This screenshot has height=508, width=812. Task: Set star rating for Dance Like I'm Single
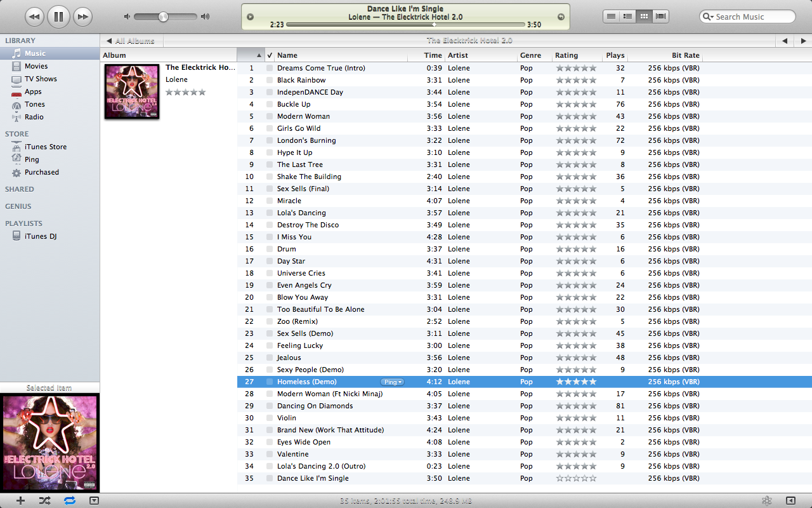click(x=576, y=478)
